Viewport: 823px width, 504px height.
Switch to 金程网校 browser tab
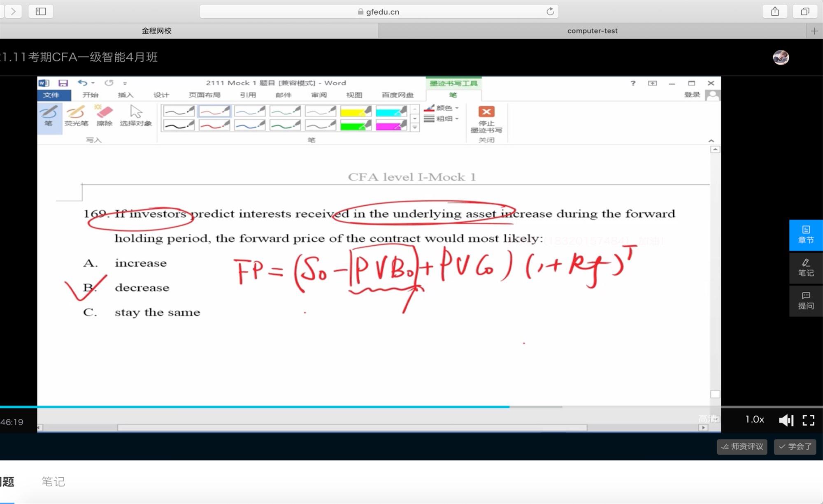pyautogui.click(x=156, y=31)
